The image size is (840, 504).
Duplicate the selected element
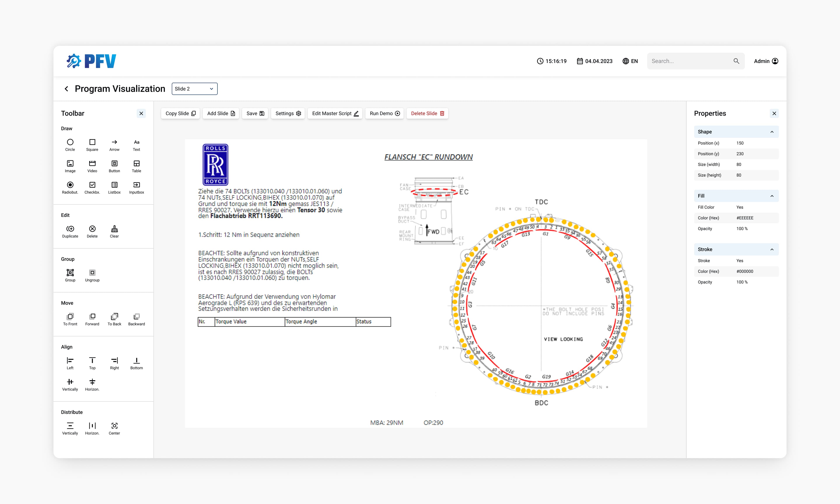[x=70, y=232]
